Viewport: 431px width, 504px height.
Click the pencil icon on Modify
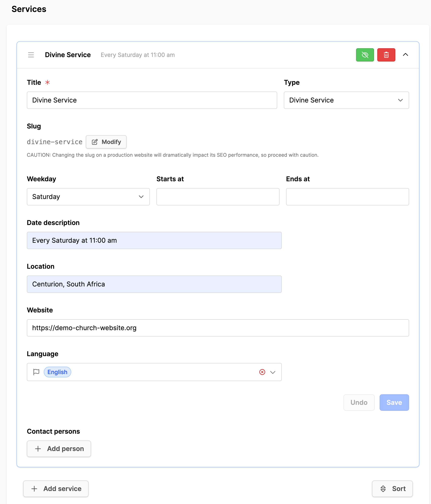95,142
